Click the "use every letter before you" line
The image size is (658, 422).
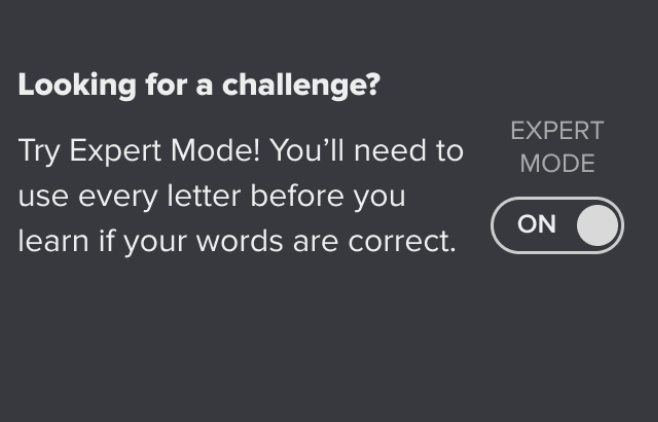[x=211, y=196]
